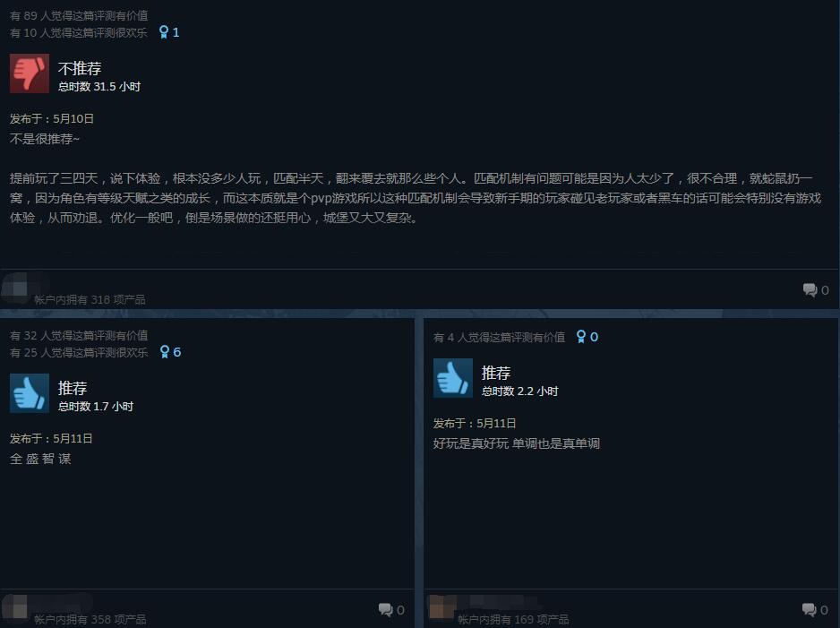Image resolution: width=840 pixels, height=628 pixels.
Task: Click the 全盛智谋 review text
Action: [x=40, y=459]
